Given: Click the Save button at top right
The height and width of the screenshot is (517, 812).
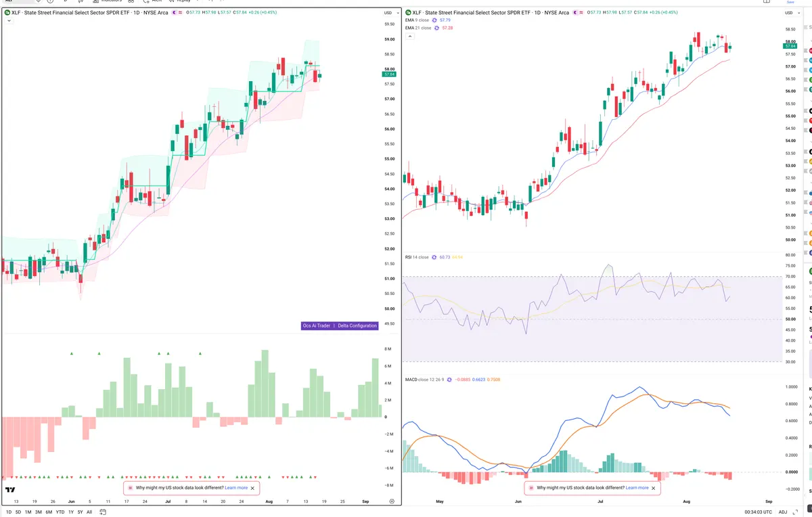Looking at the screenshot, I should point(790,2).
